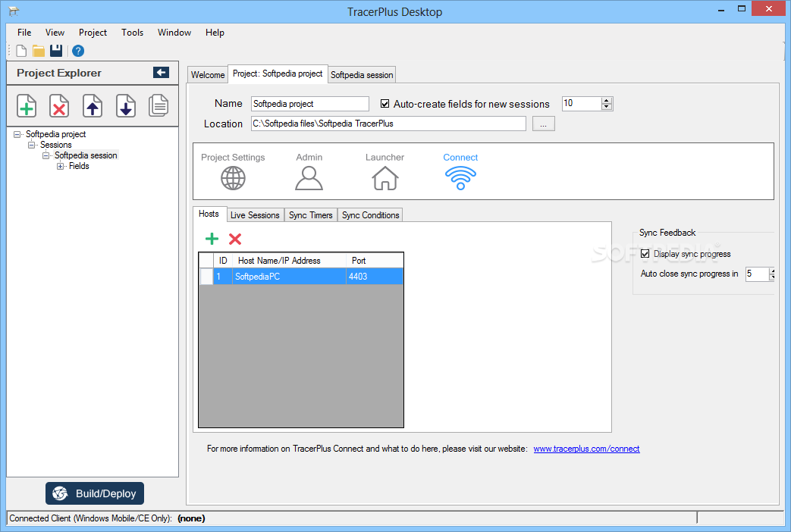Collapse the Softpedia project tree node
Image resolution: width=791 pixels, height=532 pixels.
pyautogui.click(x=17, y=135)
